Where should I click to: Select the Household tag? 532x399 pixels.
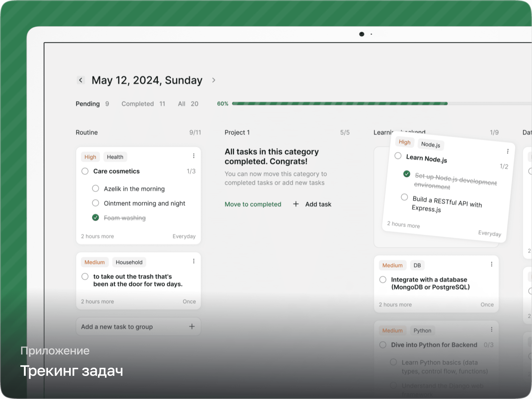click(x=129, y=262)
